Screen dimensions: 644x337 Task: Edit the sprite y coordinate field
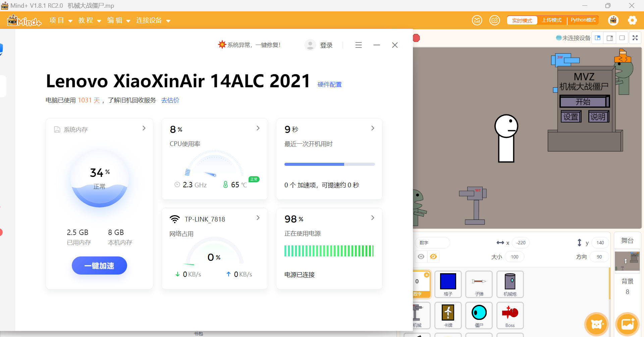(x=600, y=243)
